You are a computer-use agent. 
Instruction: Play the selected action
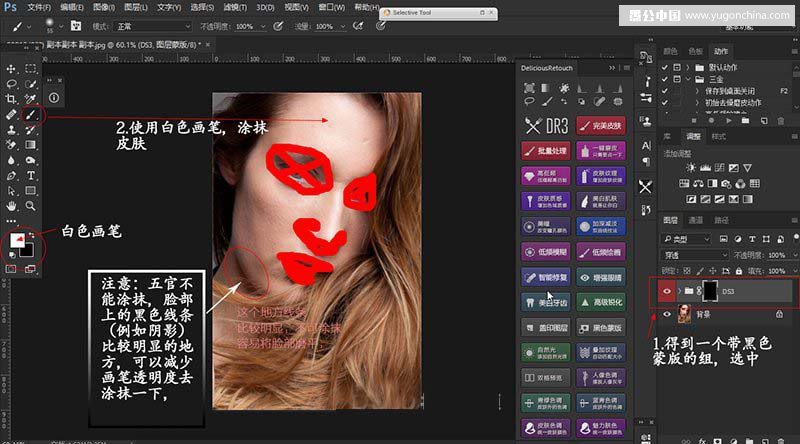tap(729, 121)
